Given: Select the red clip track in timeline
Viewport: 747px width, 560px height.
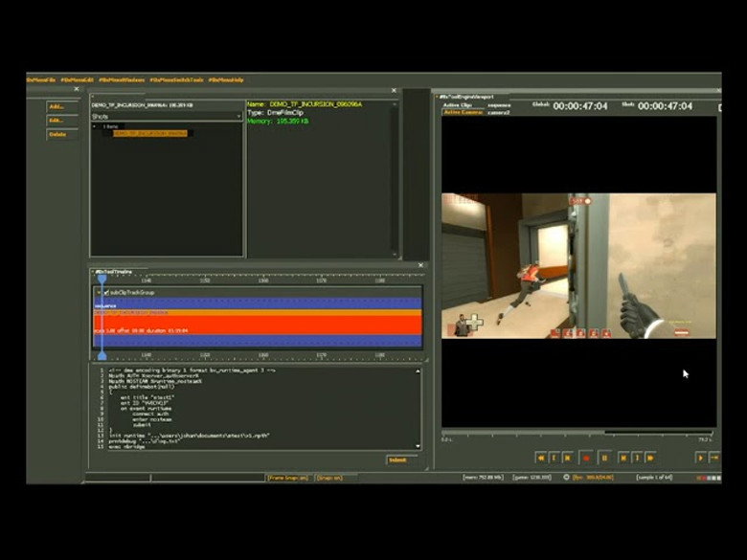Looking at the screenshot, I should pyautogui.click(x=258, y=325).
